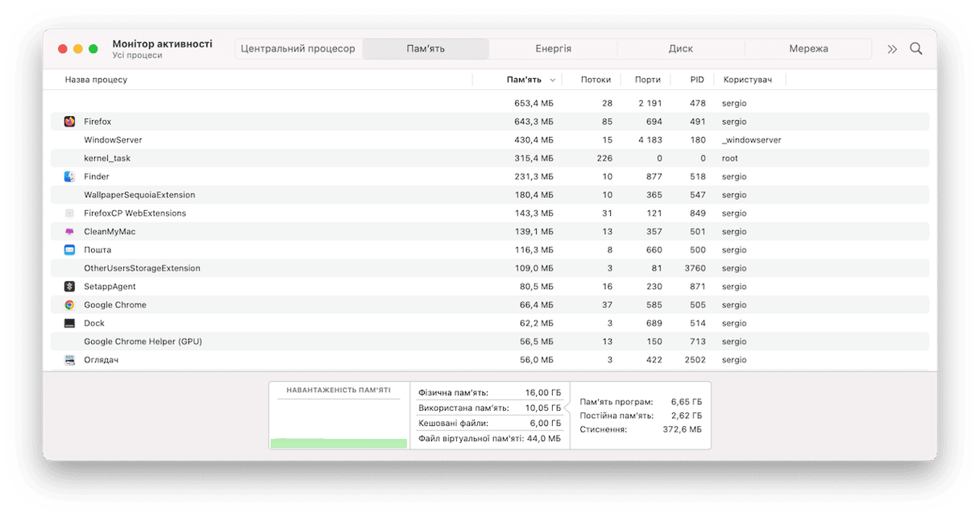Screen dimensions: 980x517
Task: Sort by Назва процесу column header
Action: [96, 80]
